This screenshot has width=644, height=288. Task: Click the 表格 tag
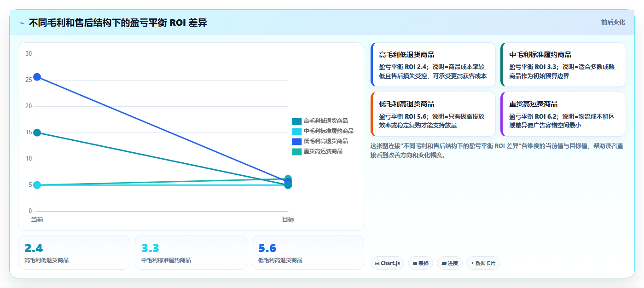coord(420,263)
